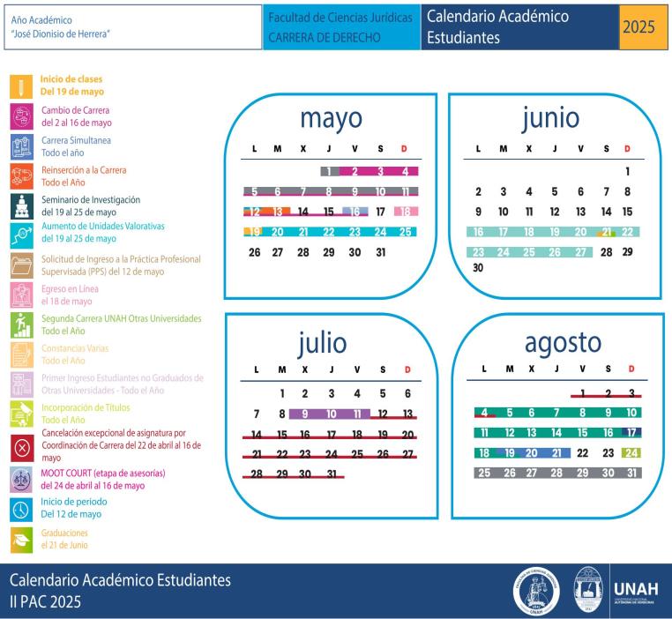
Task: Click Graduaciones el 21 de Junio text
Action: coord(64,539)
